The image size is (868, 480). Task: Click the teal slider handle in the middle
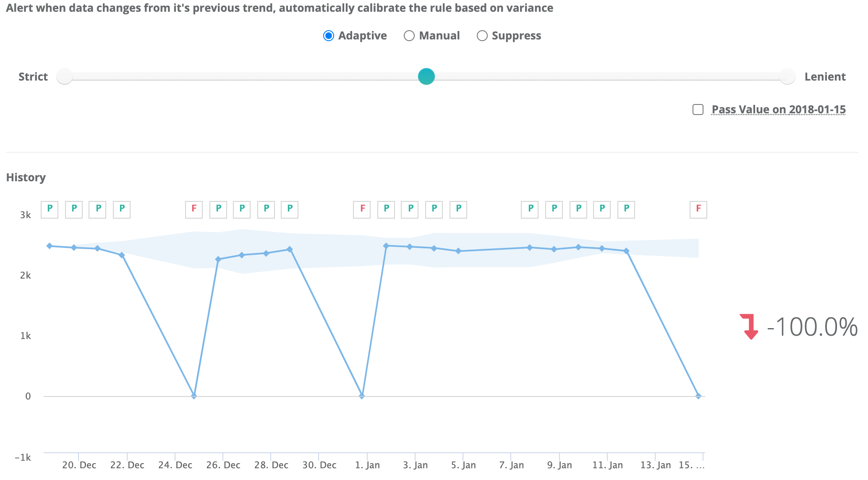(426, 76)
